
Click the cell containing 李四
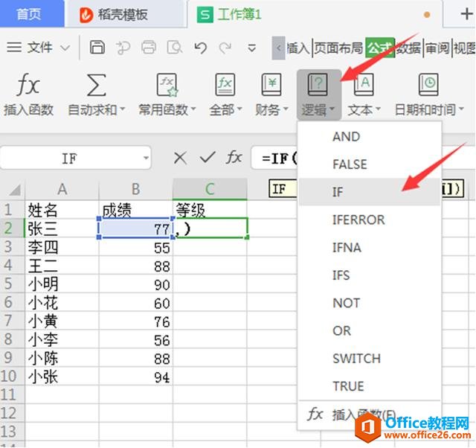pos(62,247)
